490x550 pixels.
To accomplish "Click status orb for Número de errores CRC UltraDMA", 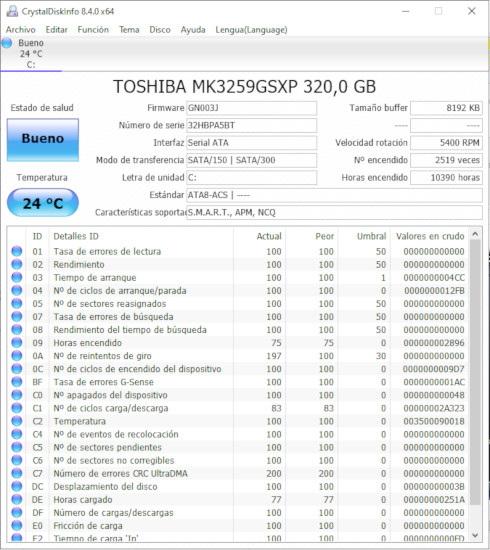I will click(x=16, y=473).
